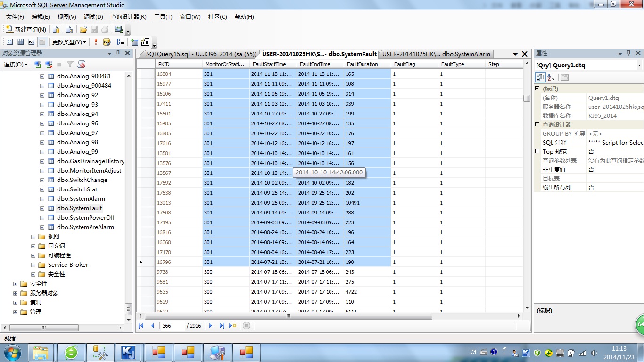Open the 更改类型(Y) dropdown
Viewport: 644px width, 362px height.
[x=69, y=42]
